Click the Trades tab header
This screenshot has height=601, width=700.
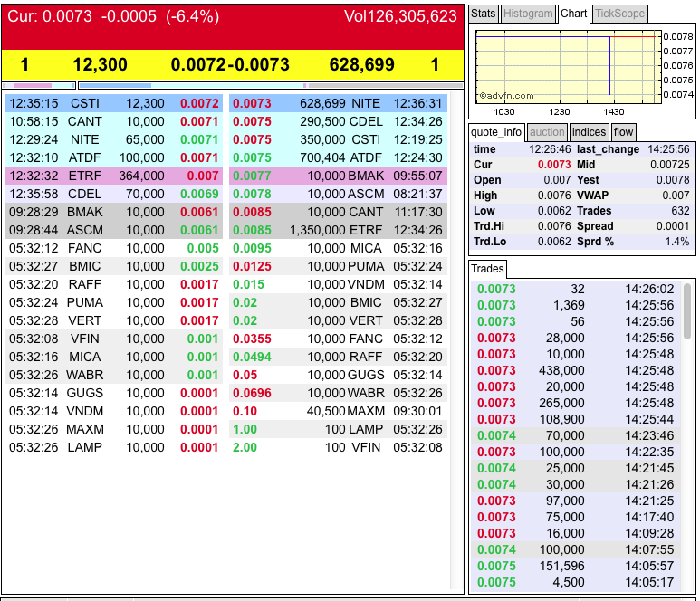[x=488, y=269]
